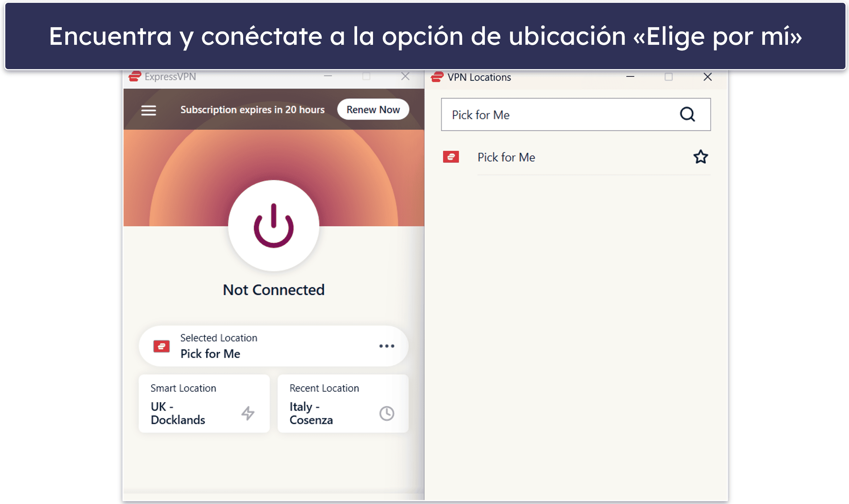Minimize the VPN Locations window
The image size is (849, 504).
coord(630,77)
